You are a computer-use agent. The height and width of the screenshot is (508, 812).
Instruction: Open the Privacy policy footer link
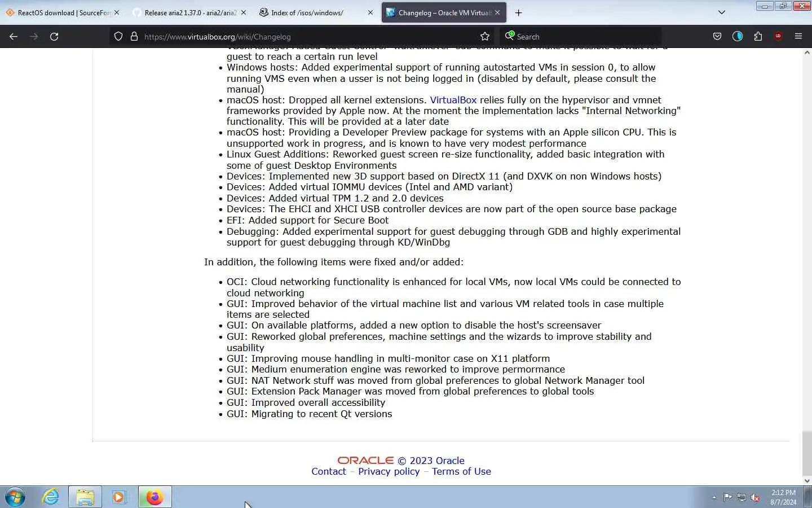point(389,471)
